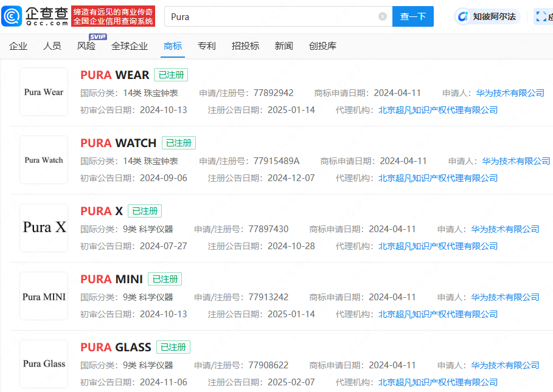Open 北京超凡知识产权代理有限公司 in PURA MINI row
The height and width of the screenshot is (392, 553).
437,314
